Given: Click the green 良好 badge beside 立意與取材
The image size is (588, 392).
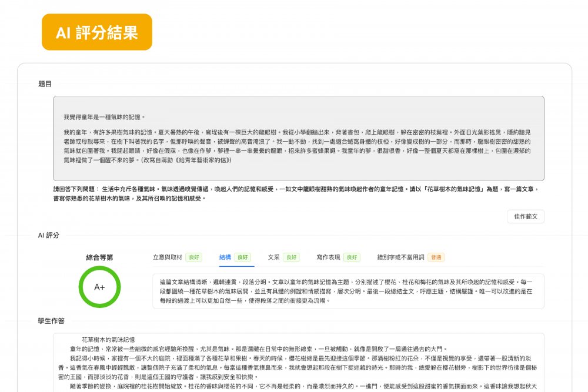Looking at the screenshot, I should (193, 257).
